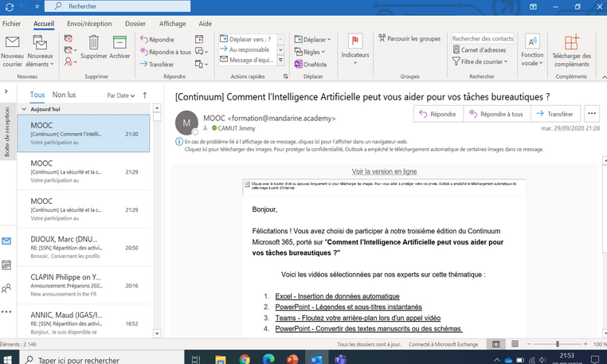607x364 pixels.
Task: Delete the message with the Supprimer icon
Action: pyautogui.click(x=94, y=44)
